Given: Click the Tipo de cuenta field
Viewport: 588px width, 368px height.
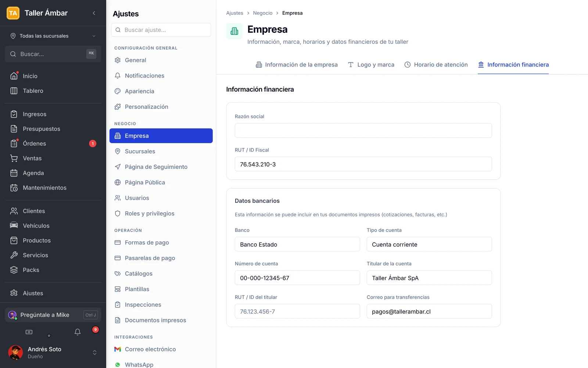Looking at the screenshot, I should click(x=429, y=244).
